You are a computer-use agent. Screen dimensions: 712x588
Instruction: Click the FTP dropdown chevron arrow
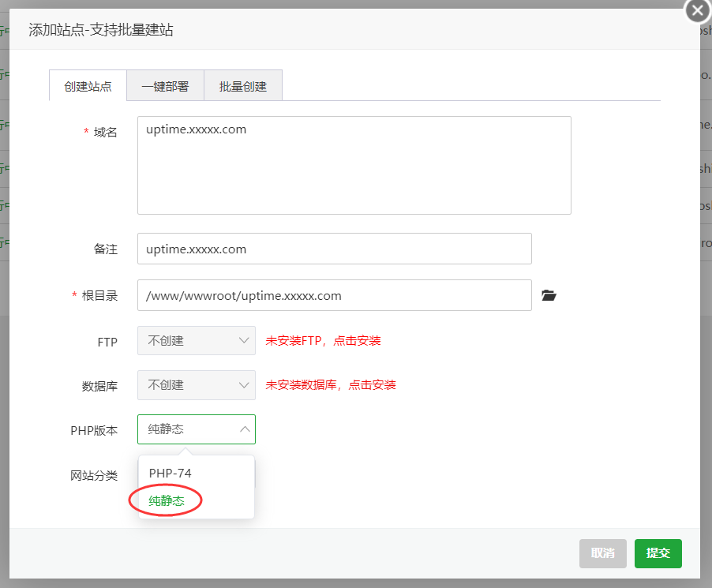coord(244,341)
